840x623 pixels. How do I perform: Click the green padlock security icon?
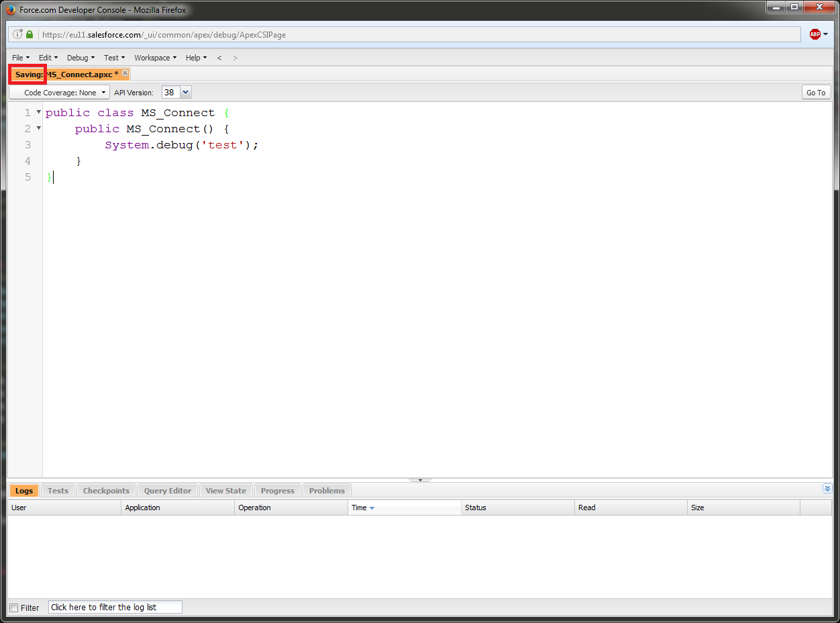[x=30, y=34]
